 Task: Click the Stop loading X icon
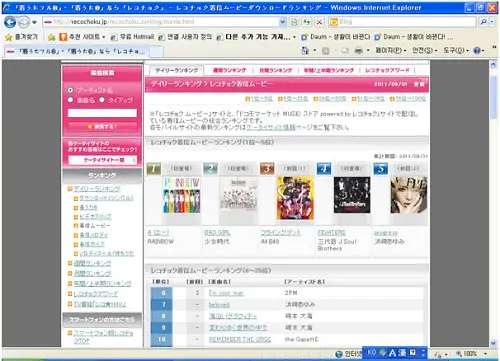[x=319, y=22]
